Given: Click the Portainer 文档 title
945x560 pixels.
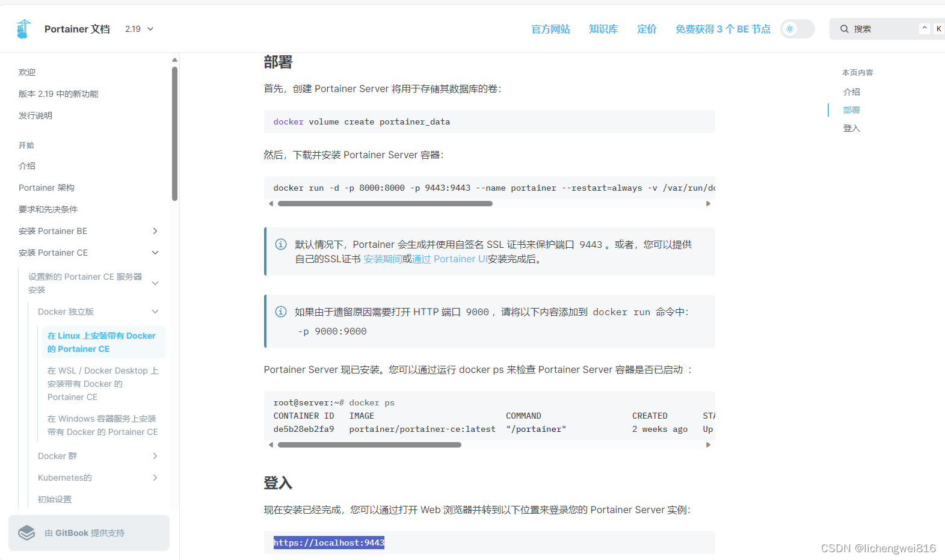Looking at the screenshot, I should (77, 29).
